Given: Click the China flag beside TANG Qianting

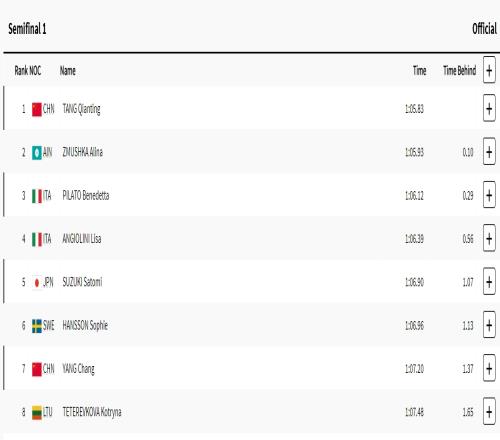Looking at the screenshot, I should 37,109.
